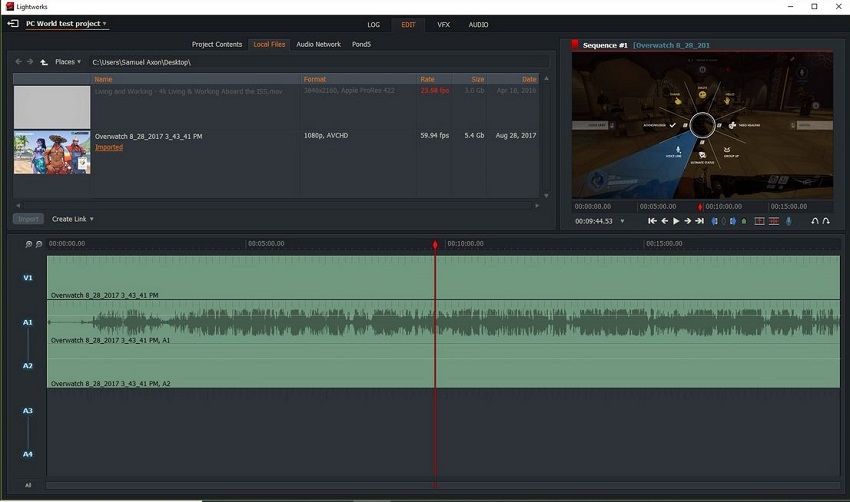Switch to the EDIT tab
The height and width of the screenshot is (502, 850).
coord(408,25)
